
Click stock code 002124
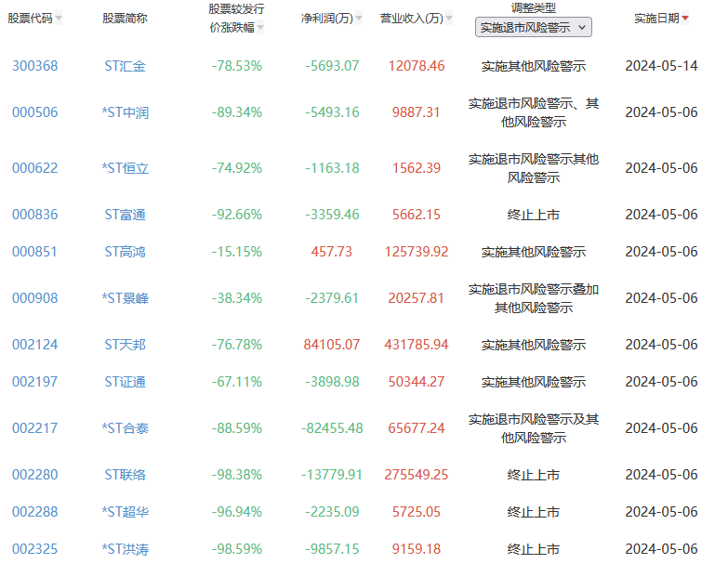[x=34, y=345]
